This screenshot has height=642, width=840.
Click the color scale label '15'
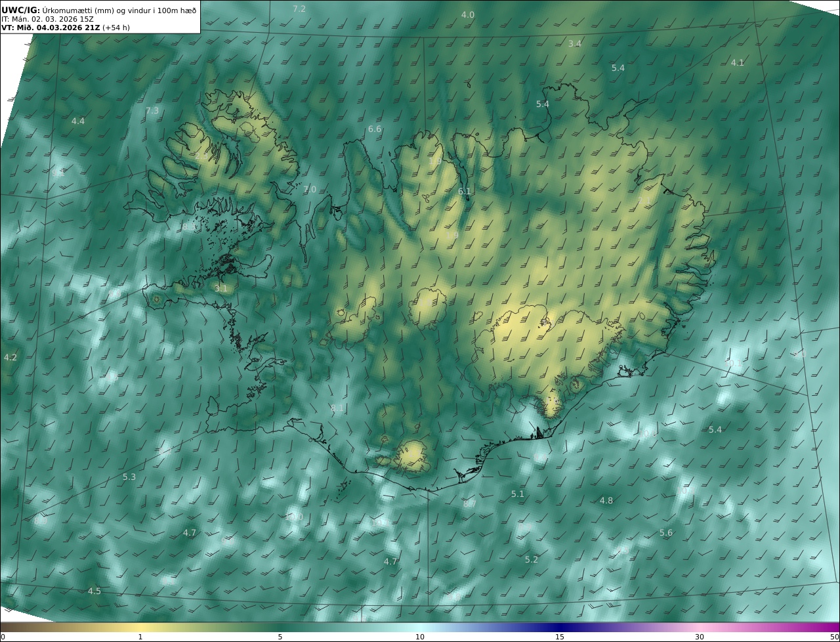click(560, 637)
